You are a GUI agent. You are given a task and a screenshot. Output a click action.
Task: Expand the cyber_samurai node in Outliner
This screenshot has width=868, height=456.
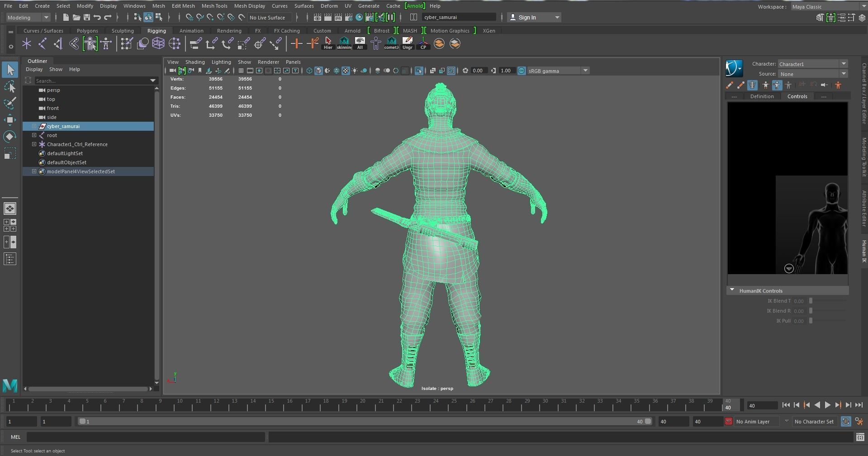[34, 126]
